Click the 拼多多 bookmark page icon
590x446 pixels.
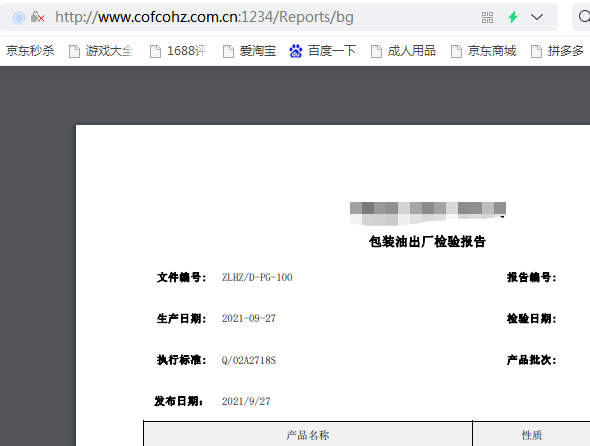coord(536,51)
